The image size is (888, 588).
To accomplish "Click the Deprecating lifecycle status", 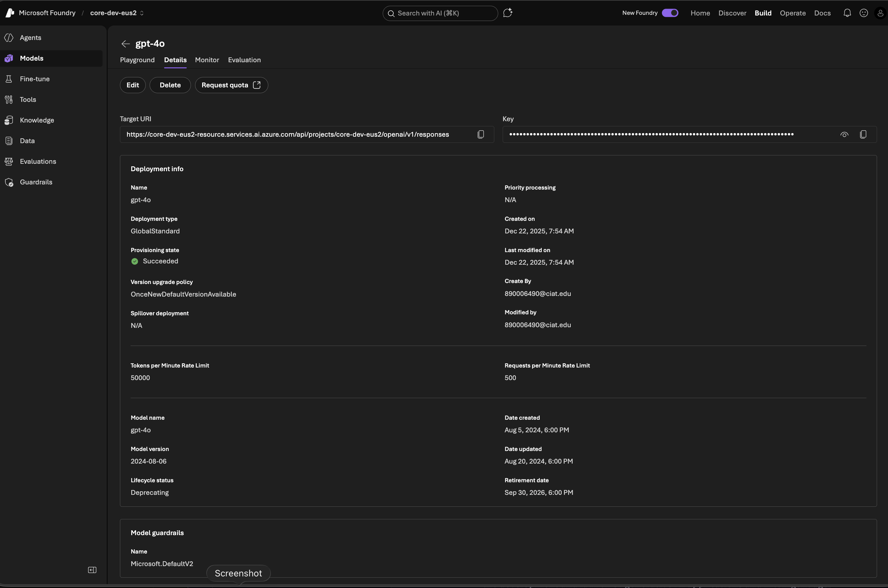I will pos(150,493).
